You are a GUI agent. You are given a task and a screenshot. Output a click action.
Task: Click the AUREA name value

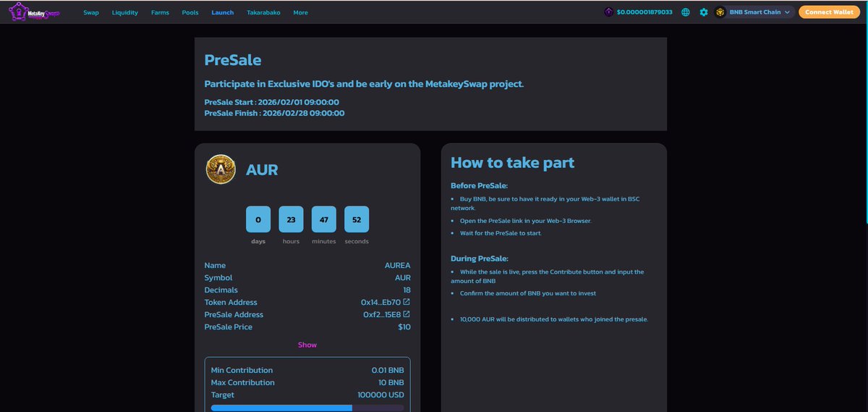pos(398,265)
